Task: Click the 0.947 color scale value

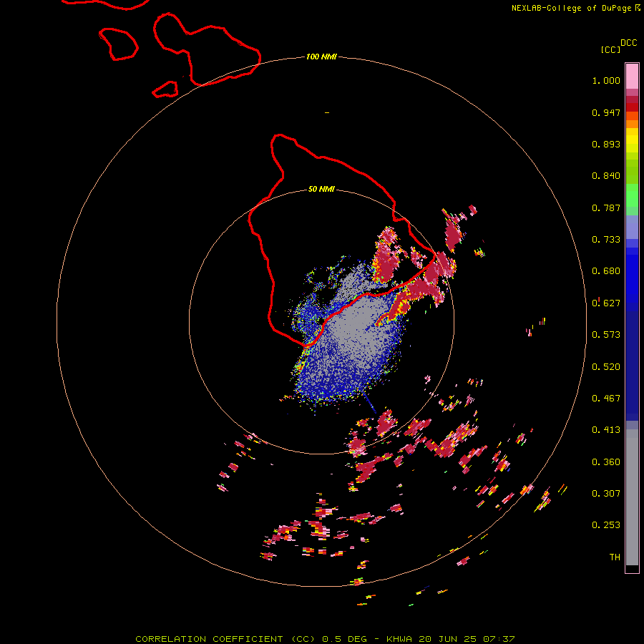Action: click(606, 112)
